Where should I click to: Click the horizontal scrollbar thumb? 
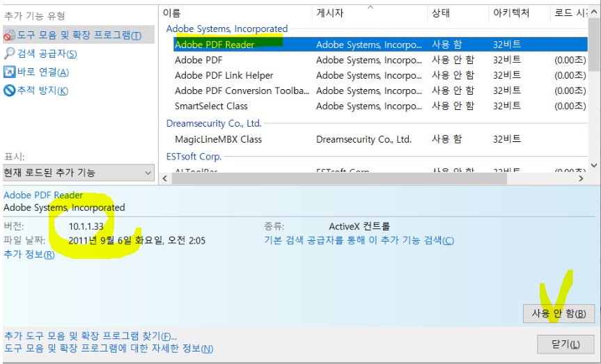[339, 179]
